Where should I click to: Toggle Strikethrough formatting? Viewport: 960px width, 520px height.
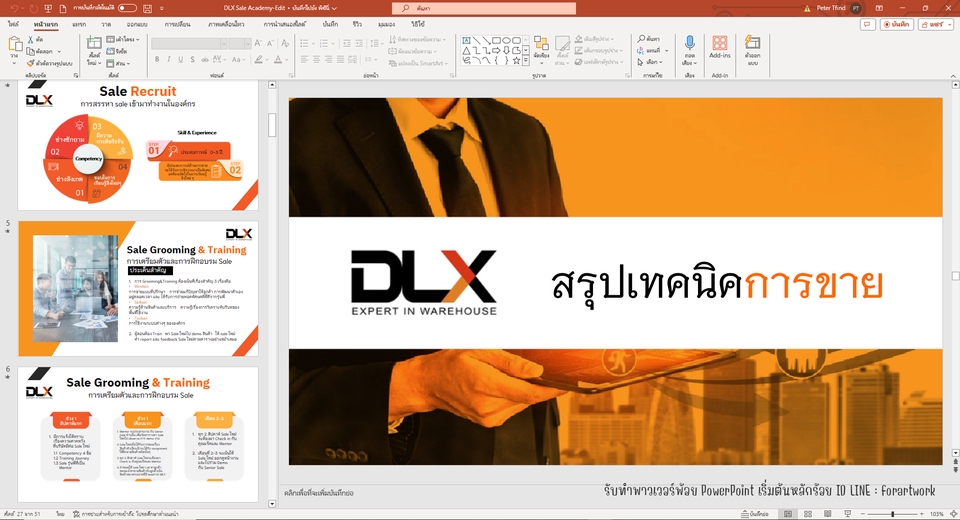(204, 59)
